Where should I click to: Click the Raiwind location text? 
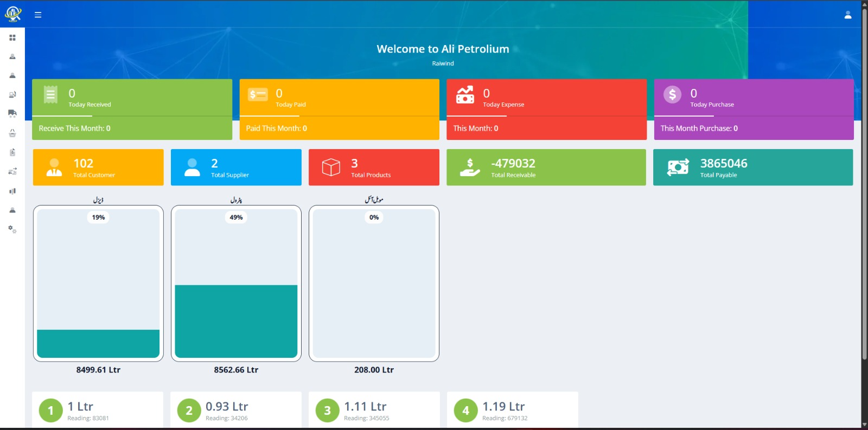(443, 63)
